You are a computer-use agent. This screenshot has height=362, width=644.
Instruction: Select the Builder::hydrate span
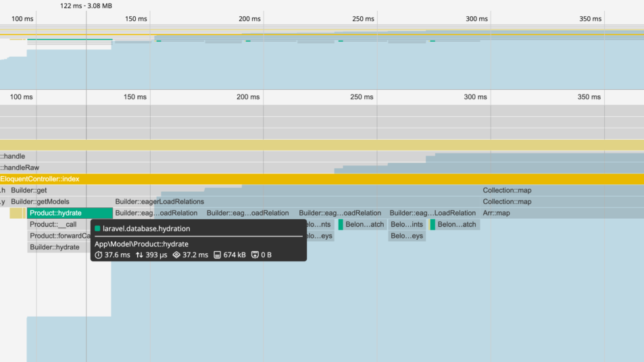click(x=54, y=247)
